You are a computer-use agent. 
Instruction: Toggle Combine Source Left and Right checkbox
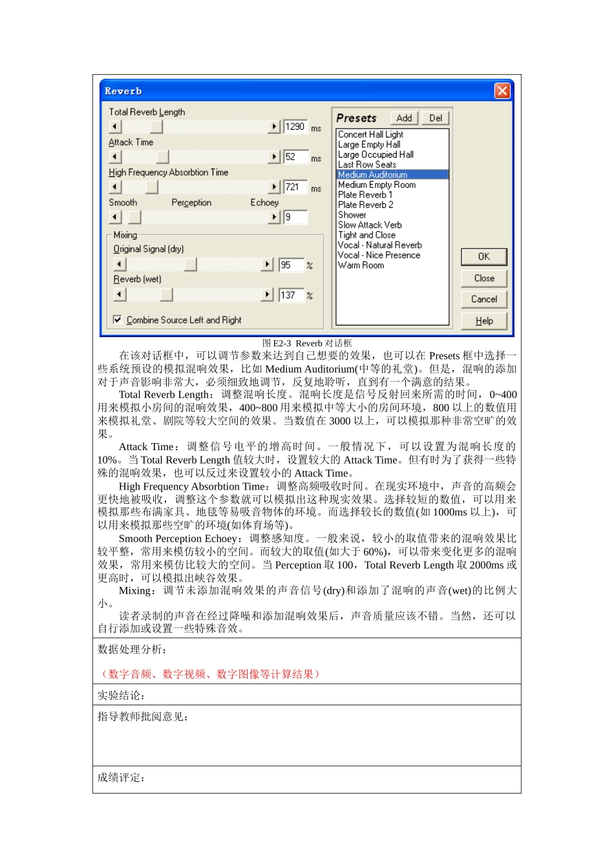(118, 320)
